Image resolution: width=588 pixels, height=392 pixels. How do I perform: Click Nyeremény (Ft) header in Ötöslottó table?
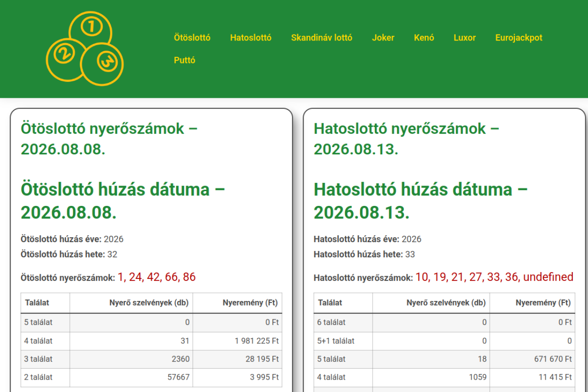[237, 303]
